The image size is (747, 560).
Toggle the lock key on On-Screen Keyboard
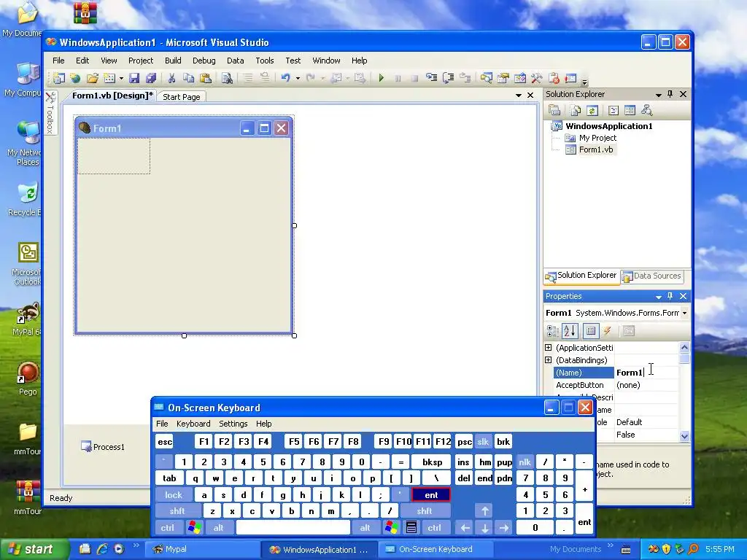(x=174, y=495)
